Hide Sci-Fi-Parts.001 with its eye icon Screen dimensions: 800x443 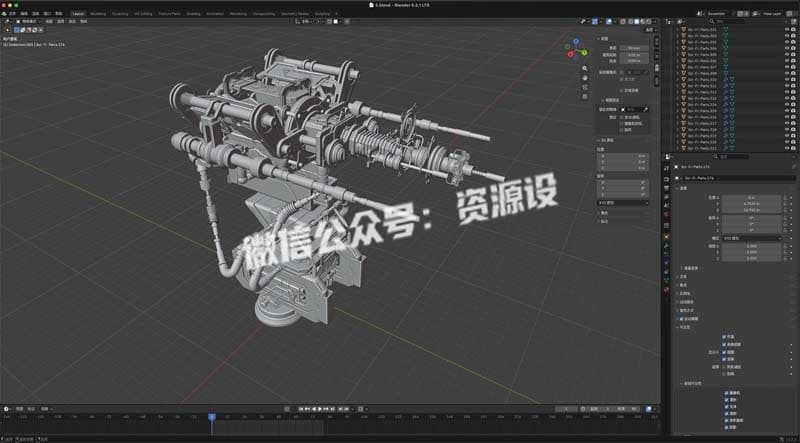(787, 30)
